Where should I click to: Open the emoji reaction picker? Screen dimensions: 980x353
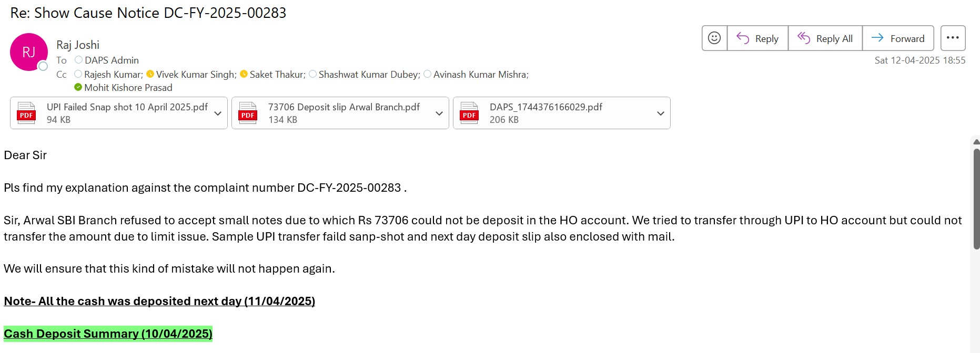tap(714, 38)
